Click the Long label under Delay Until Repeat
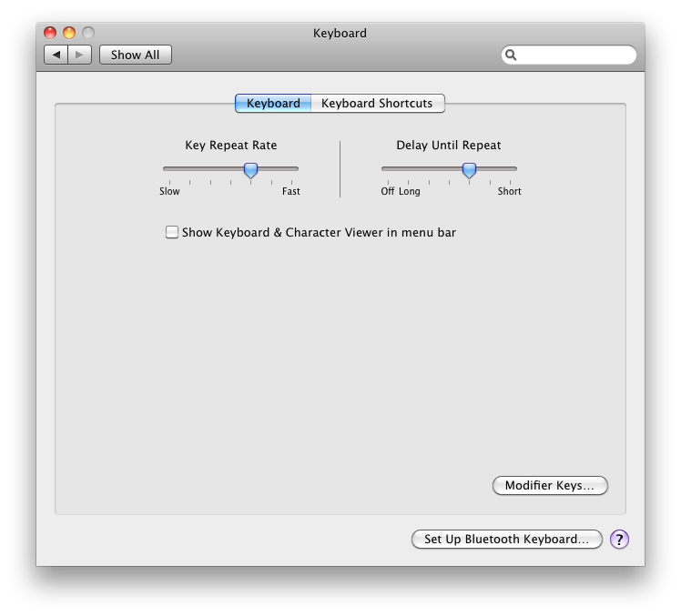Screen dimensions: 681x616 (409, 191)
